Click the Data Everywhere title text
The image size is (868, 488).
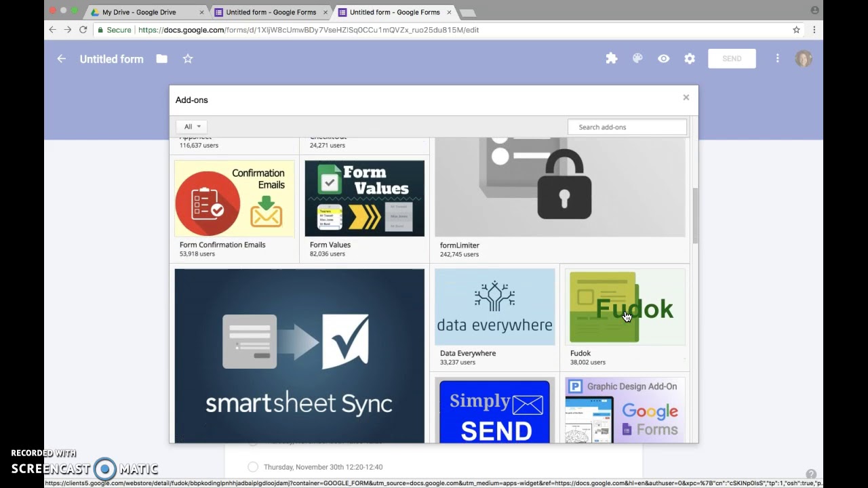pos(468,353)
